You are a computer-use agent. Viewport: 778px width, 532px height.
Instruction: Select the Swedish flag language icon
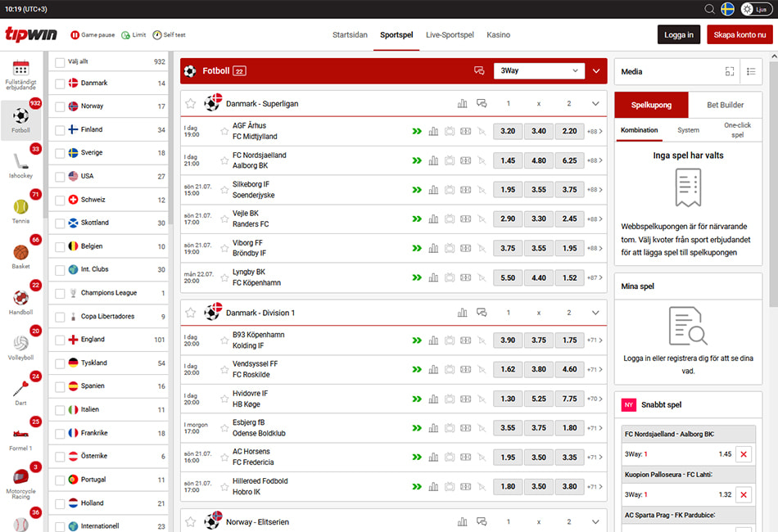pos(727,9)
